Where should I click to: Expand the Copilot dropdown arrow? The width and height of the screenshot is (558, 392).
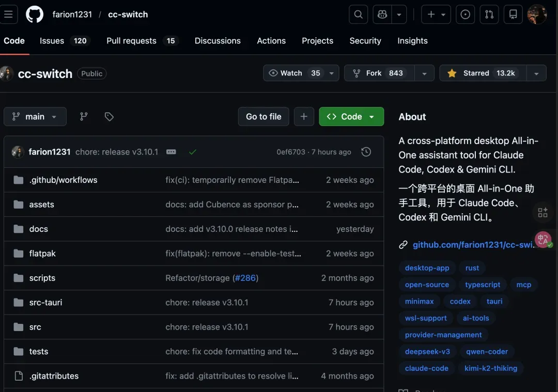pos(399,14)
